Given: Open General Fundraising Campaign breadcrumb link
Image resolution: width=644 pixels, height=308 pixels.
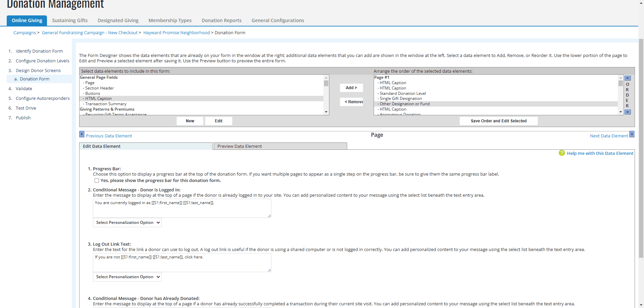Looking at the screenshot, I should pos(90,33).
